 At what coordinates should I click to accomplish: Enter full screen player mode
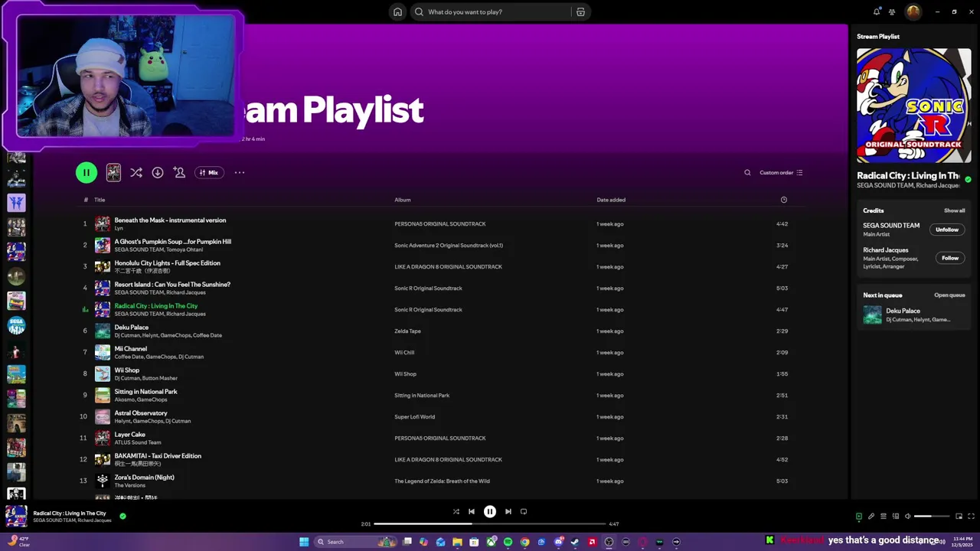[x=971, y=517]
